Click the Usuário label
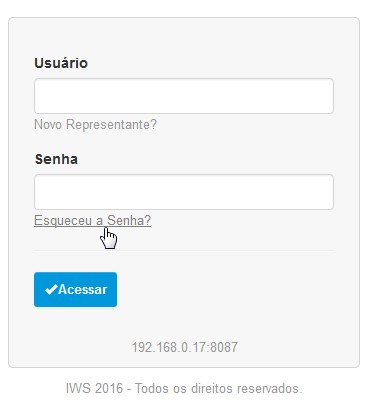This screenshot has height=406, width=368. 61,63
